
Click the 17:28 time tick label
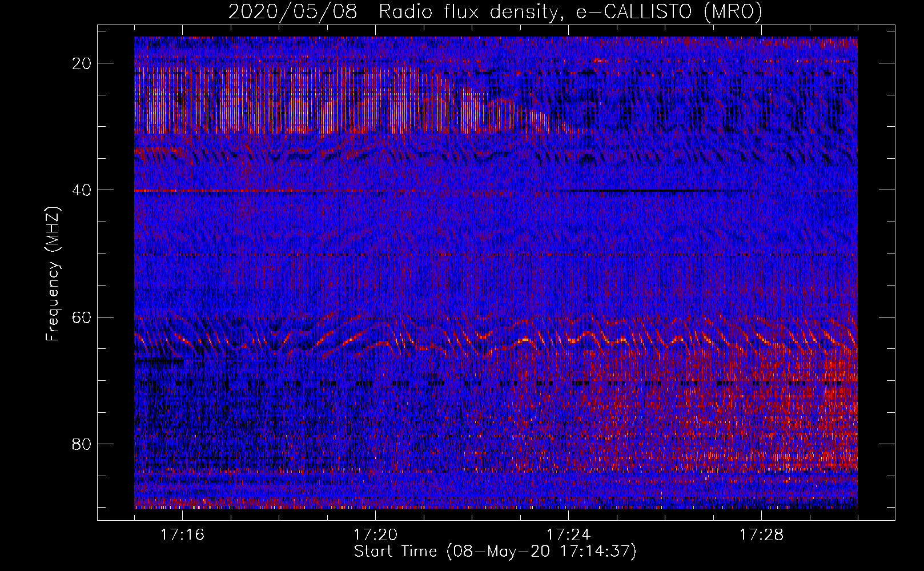(761, 535)
